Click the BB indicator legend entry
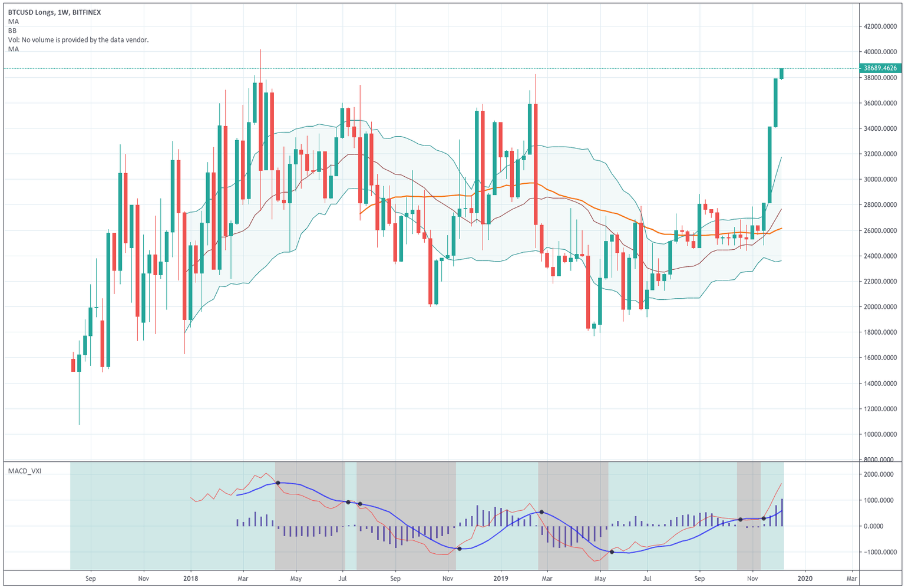 pyautogui.click(x=11, y=31)
